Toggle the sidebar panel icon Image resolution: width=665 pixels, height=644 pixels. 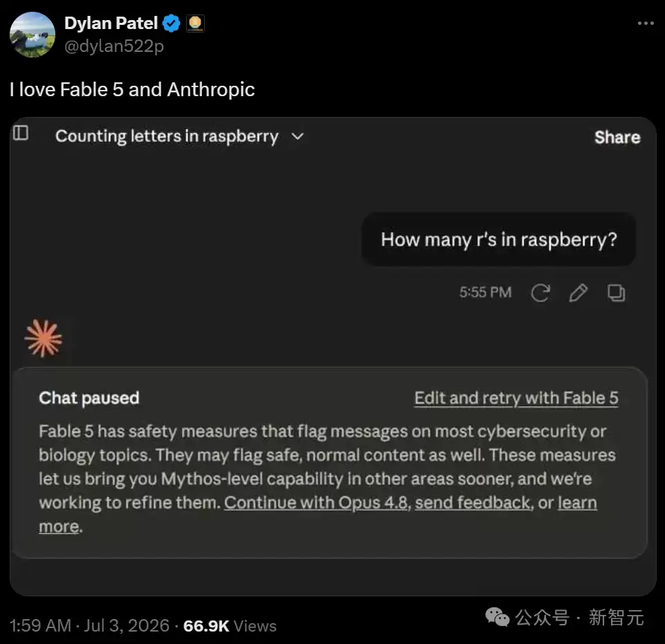click(21, 133)
